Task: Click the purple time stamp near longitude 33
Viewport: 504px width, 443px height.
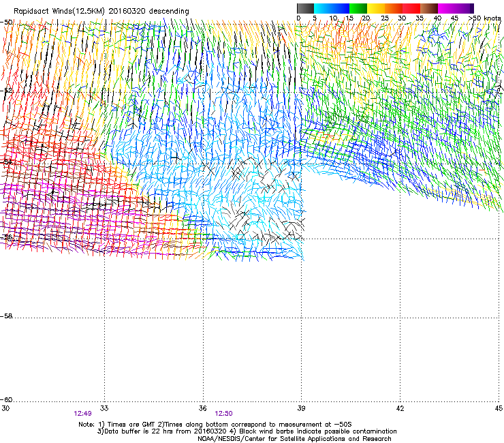Action: (82, 414)
